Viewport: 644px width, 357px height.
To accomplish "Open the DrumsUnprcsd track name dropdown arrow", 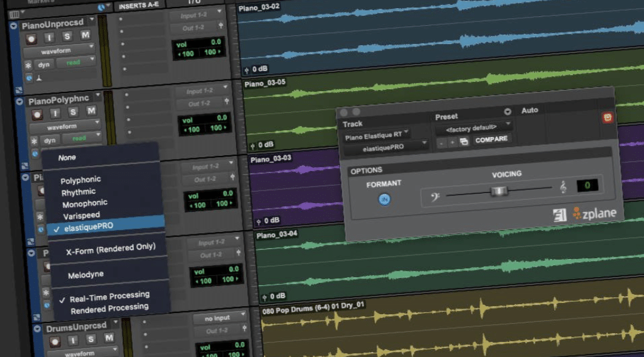I will point(116,322).
